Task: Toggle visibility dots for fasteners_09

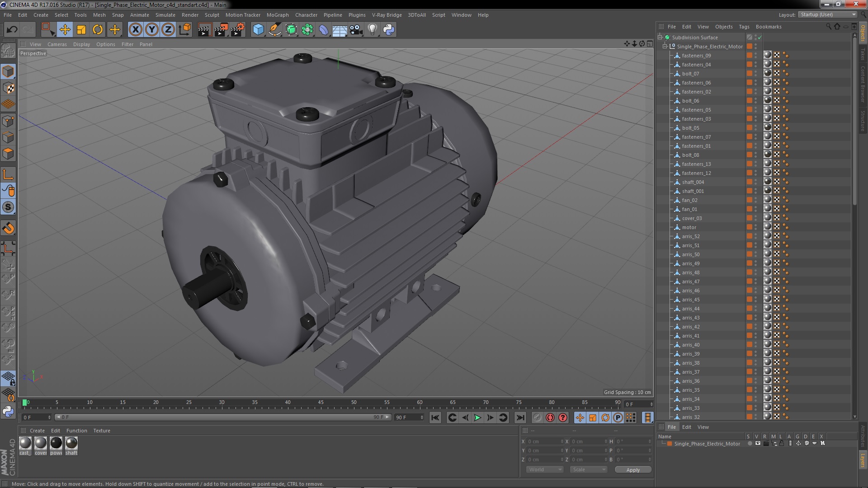Action: [755, 56]
